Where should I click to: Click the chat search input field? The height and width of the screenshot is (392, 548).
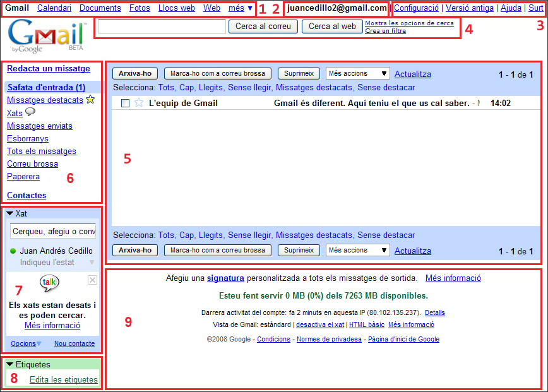pos(53,231)
